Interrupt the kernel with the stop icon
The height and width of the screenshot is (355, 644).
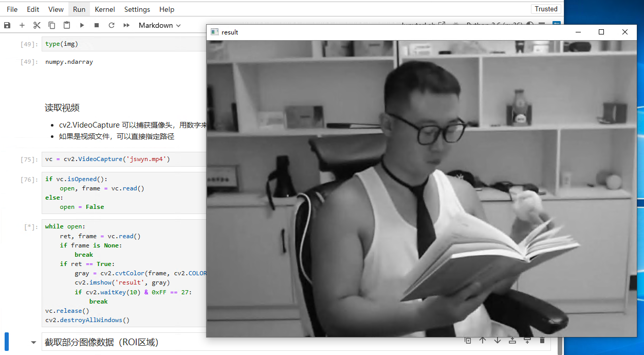(x=97, y=25)
